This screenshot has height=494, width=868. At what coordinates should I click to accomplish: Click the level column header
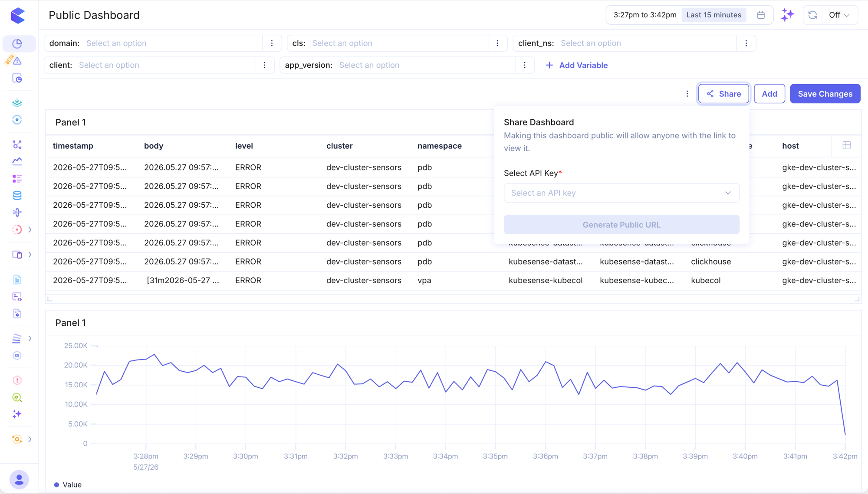point(244,146)
